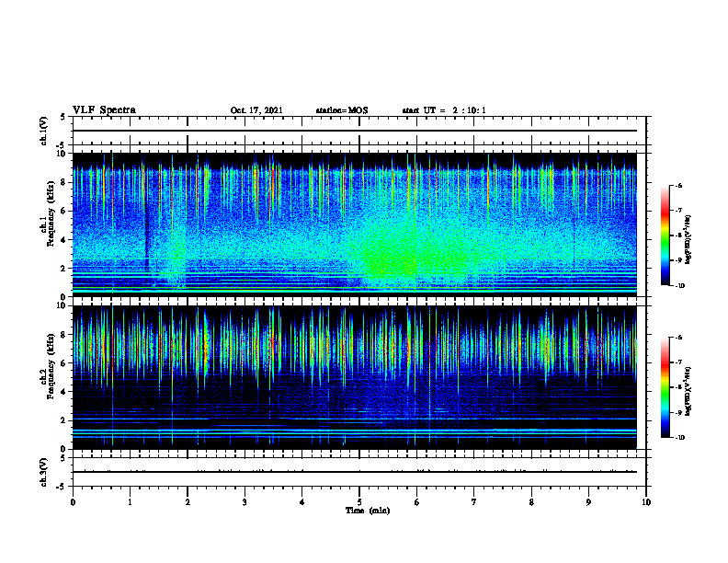
Task: Click time axis tick label '0'
Action: 73,502
